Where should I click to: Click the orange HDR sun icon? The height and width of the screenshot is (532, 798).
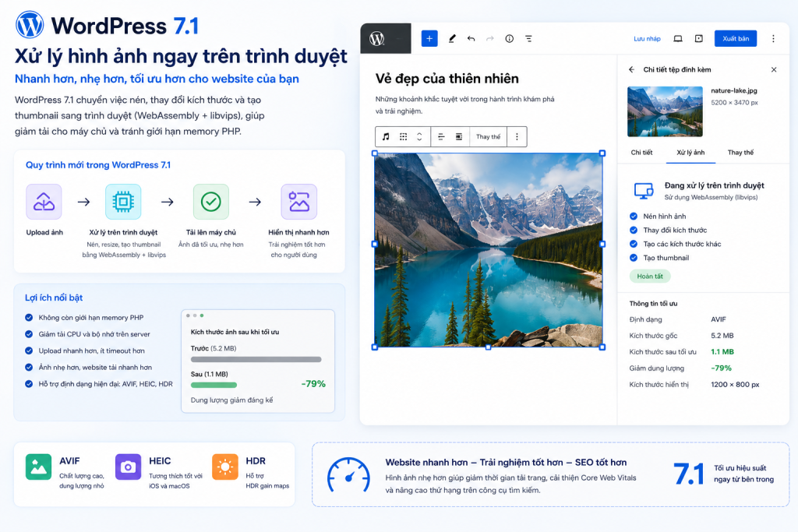pos(225,467)
